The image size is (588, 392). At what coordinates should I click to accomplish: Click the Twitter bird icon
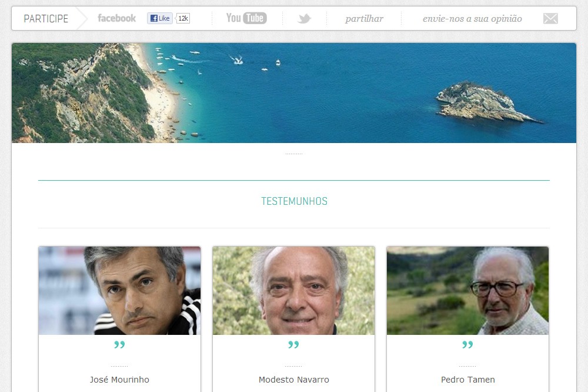[x=304, y=18]
